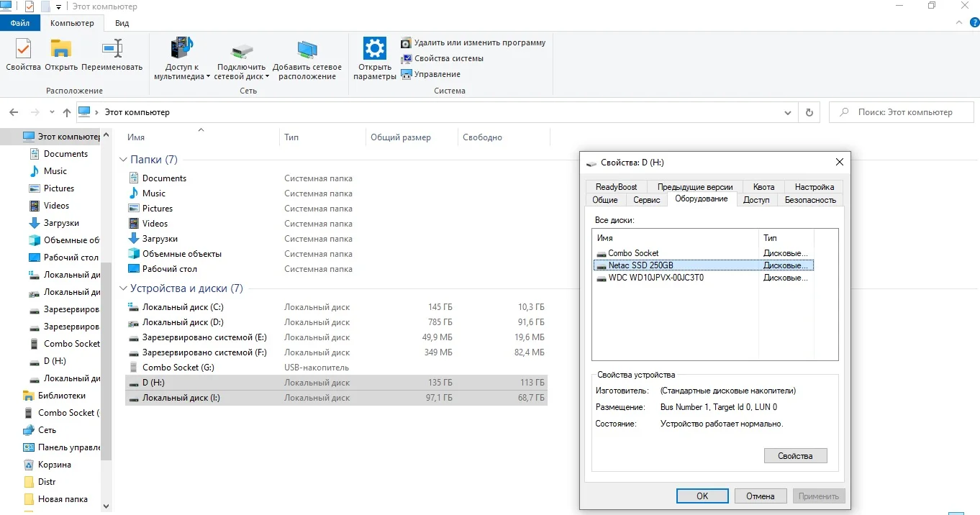This screenshot has height=515, width=980.
Task: Expand address bar history dropdown
Action: (788, 112)
